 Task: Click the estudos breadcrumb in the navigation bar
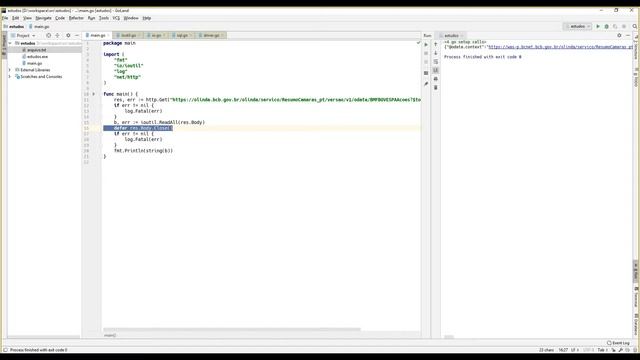[x=14, y=27]
